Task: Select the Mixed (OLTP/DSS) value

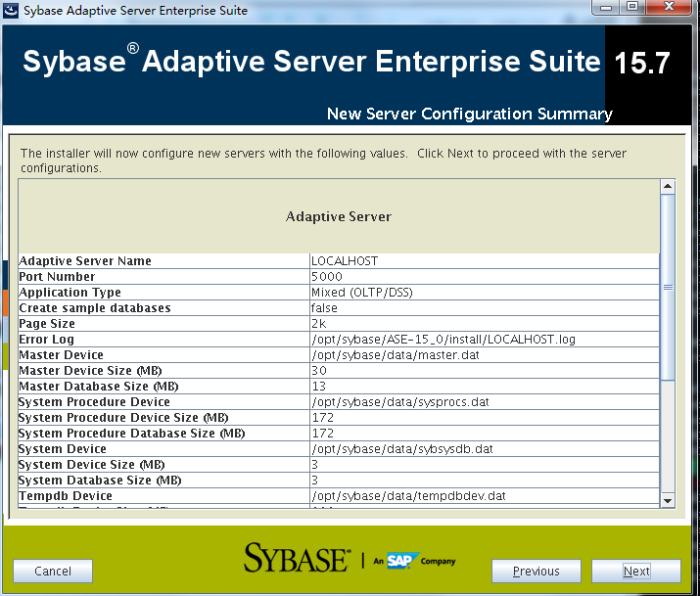Action: [361, 293]
